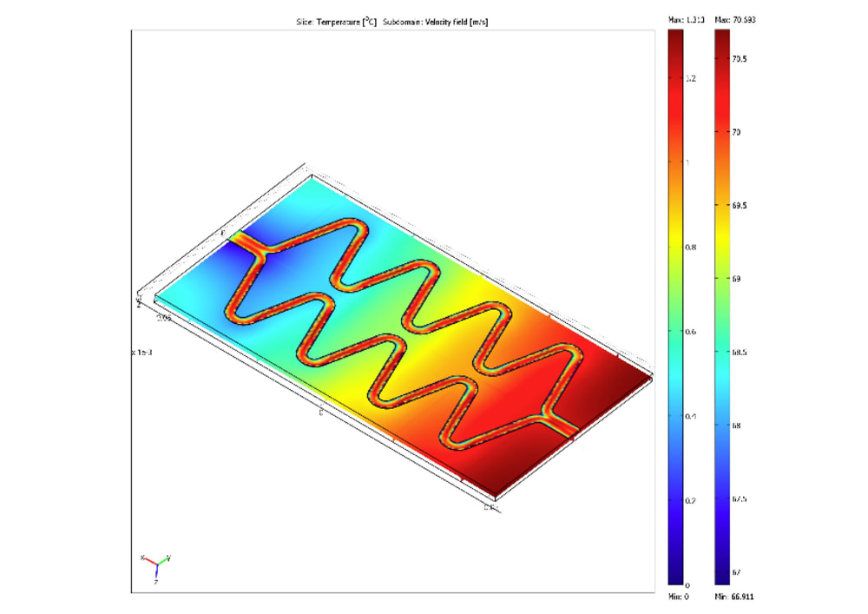Screen dimensions: 868x614
Task: Click the '0.4' tick on velocity legend
Action: click(691, 416)
